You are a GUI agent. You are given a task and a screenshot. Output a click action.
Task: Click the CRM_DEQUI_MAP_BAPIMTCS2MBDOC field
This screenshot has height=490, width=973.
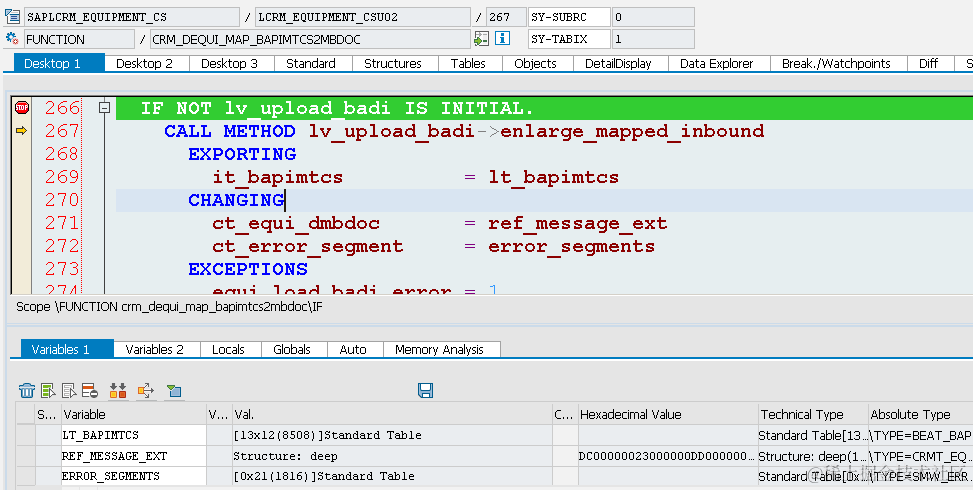310,39
